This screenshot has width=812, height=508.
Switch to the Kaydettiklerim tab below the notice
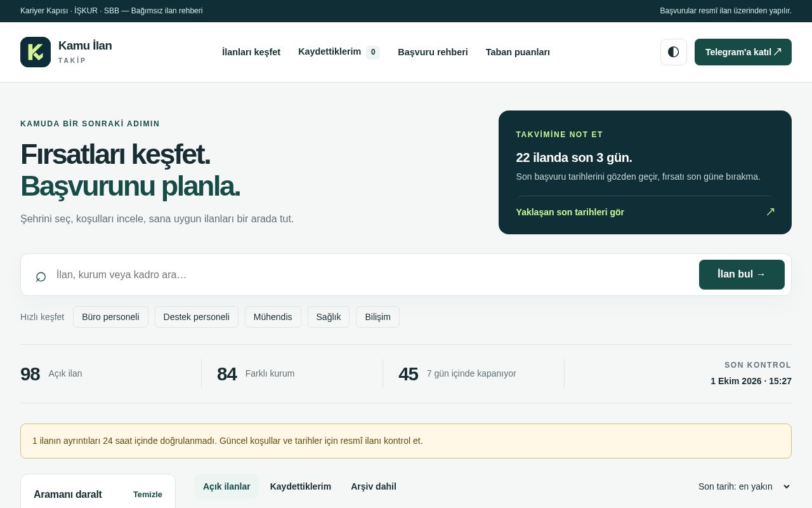pos(301,486)
